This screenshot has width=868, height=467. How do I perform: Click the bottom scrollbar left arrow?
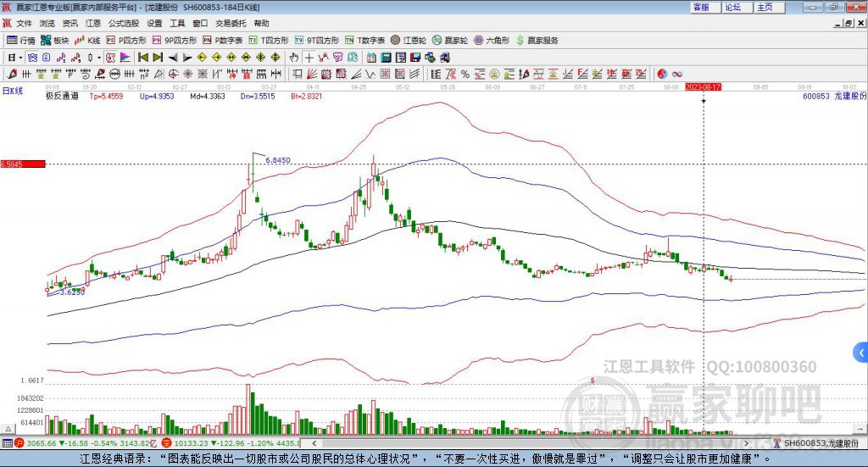click(x=314, y=443)
